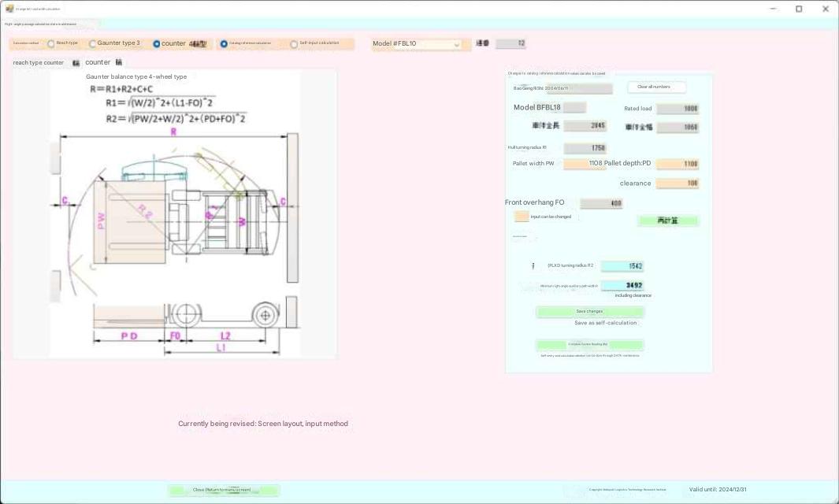Select the Front overhang FO field
This screenshot has width=839, height=504.
click(601, 203)
